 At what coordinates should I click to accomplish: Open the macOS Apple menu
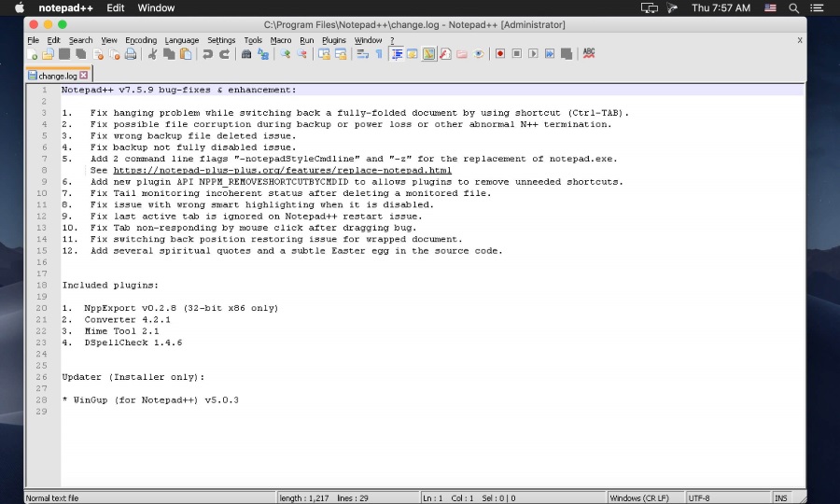point(20,7)
